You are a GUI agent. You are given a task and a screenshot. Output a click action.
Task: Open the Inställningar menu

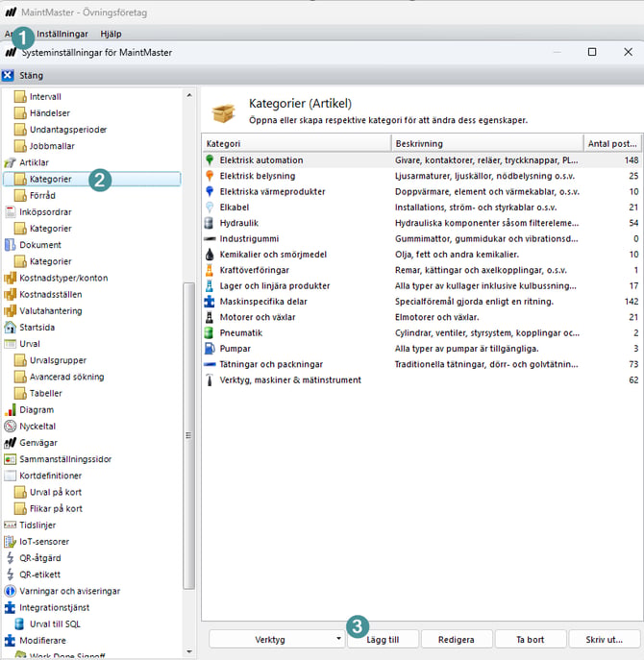point(62,34)
